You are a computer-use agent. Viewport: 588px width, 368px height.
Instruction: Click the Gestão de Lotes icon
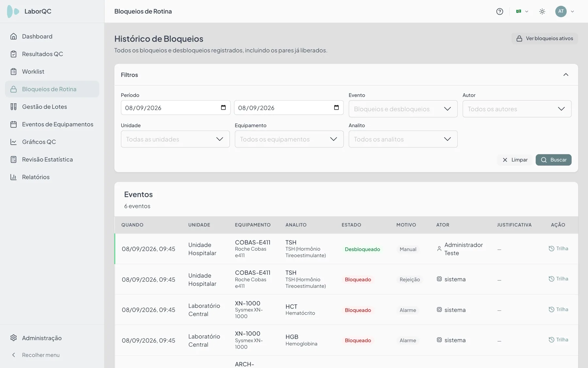click(13, 107)
